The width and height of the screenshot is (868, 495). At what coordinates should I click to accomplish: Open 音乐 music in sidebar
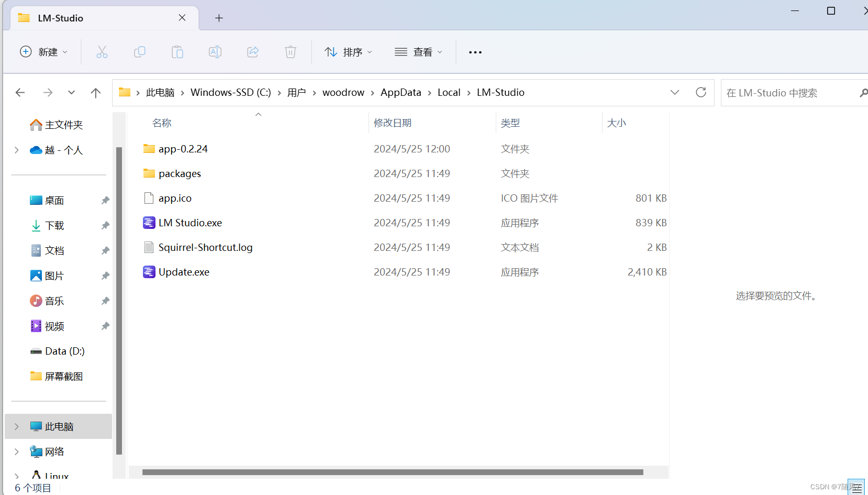tap(47, 301)
